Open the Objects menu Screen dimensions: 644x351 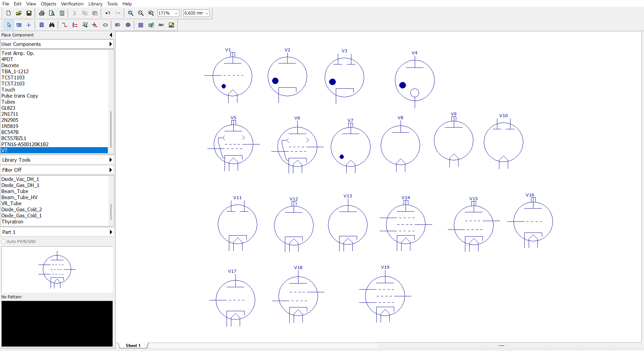click(x=49, y=4)
